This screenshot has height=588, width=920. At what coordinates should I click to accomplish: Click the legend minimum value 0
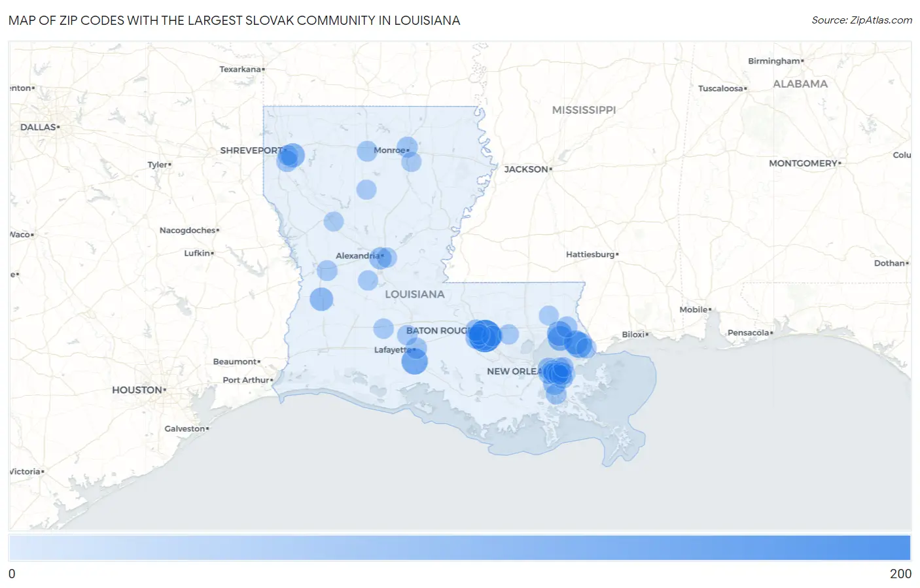pos(12,574)
